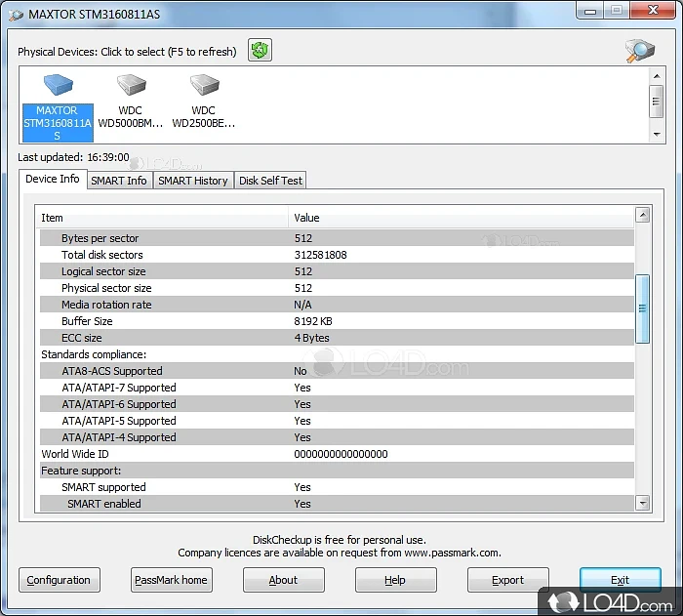This screenshot has height=616, width=683.
Task: Select the Logical sector size row
Action: (x=337, y=271)
